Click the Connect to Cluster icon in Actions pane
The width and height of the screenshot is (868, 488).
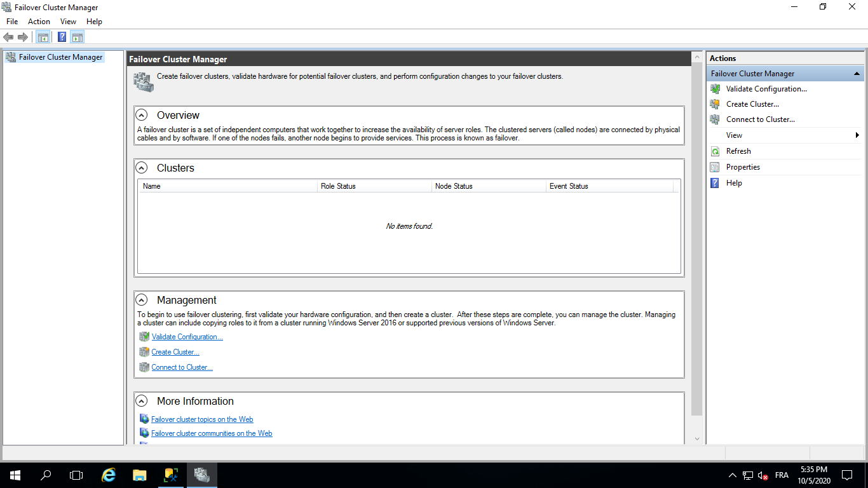(715, 119)
